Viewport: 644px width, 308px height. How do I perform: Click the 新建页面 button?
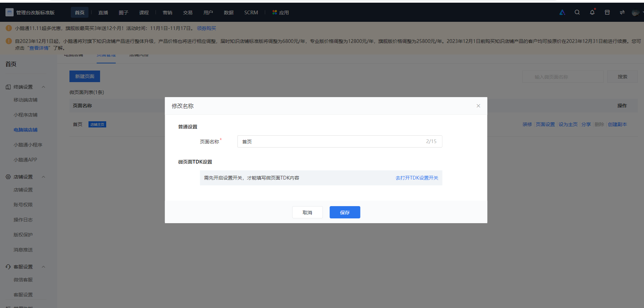point(85,76)
